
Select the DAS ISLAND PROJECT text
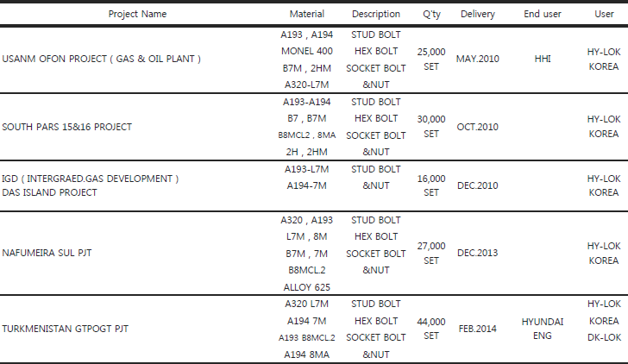[x=49, y=192]
